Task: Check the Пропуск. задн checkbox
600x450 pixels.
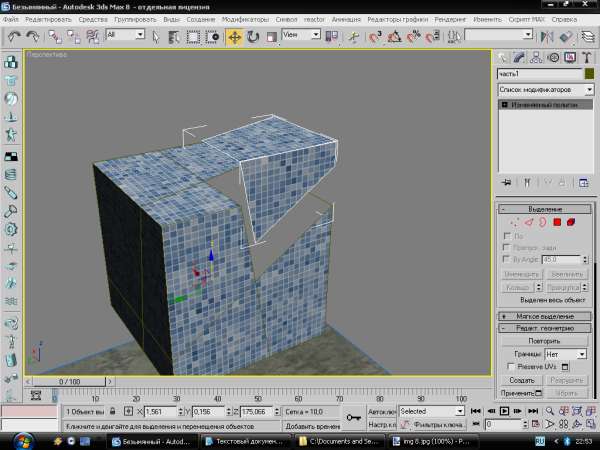Action: pos(507,247)
